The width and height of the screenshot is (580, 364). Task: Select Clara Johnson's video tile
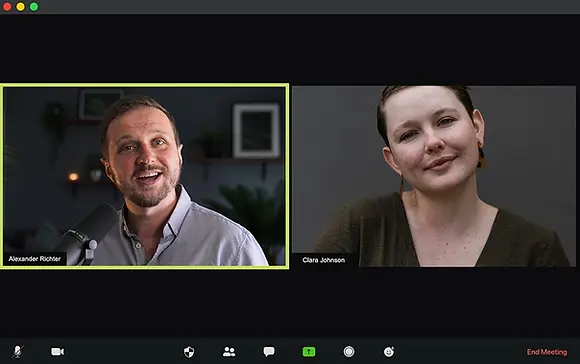pos(434,176)
